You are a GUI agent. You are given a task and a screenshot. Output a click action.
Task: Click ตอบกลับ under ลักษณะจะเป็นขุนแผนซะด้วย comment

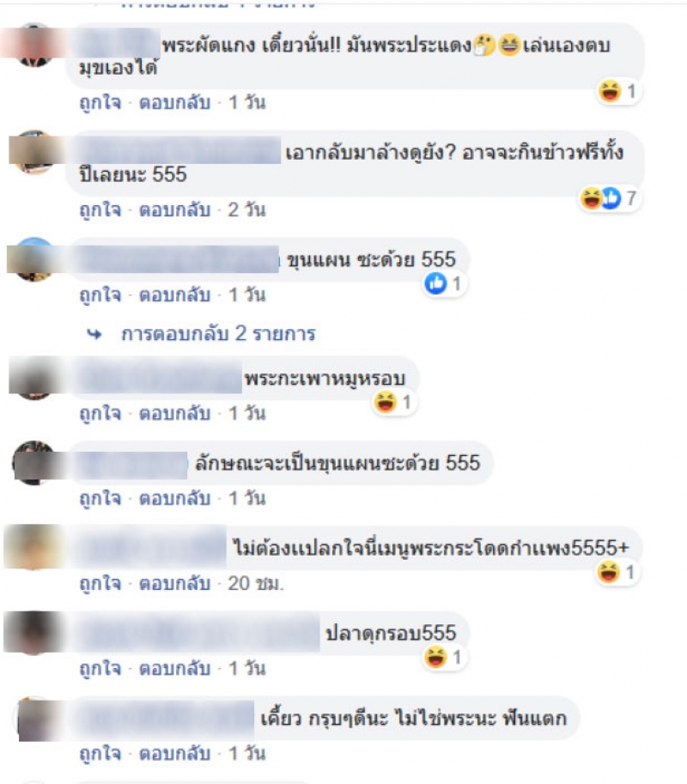point(174,499)
